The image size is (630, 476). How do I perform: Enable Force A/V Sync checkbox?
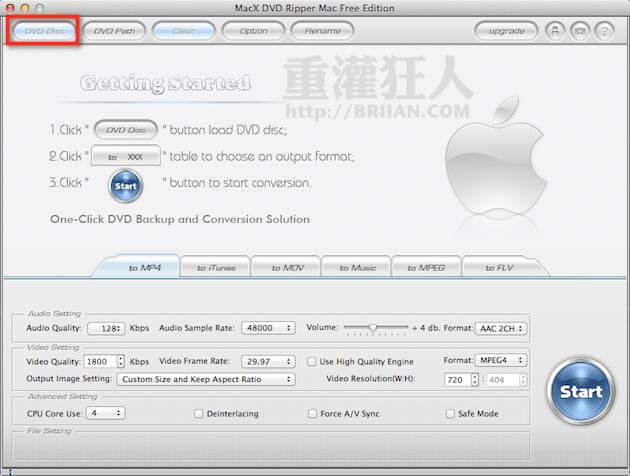pyautogui.click(x=312, y=413)
